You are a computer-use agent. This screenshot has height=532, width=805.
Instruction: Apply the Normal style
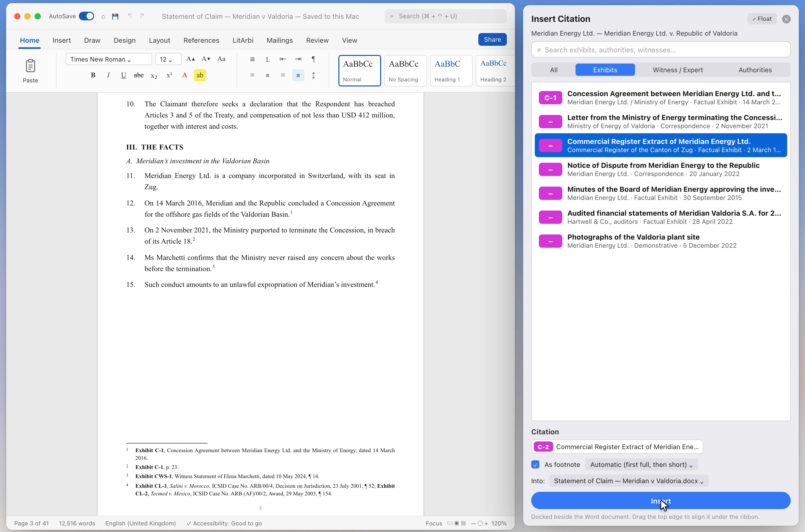point(360,71)
